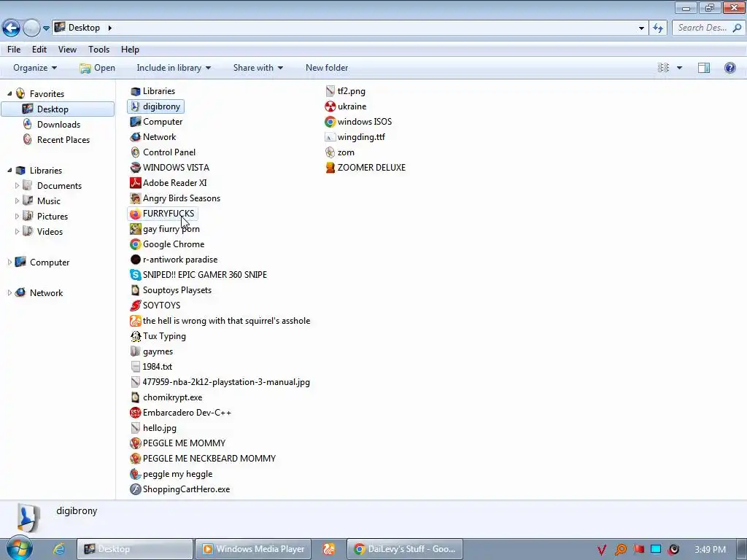Viewport: 747px width, 560px height.
Task: Open the View menu
Action: [67, 50]
